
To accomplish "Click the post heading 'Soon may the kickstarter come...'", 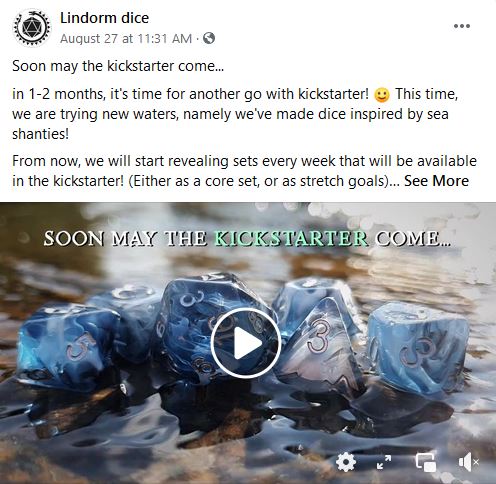I will click(x=118, y=66).
